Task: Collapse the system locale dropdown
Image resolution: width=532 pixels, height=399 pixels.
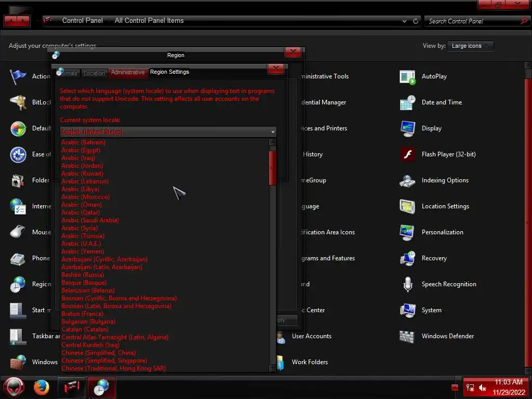Action: tap(273, 132)
